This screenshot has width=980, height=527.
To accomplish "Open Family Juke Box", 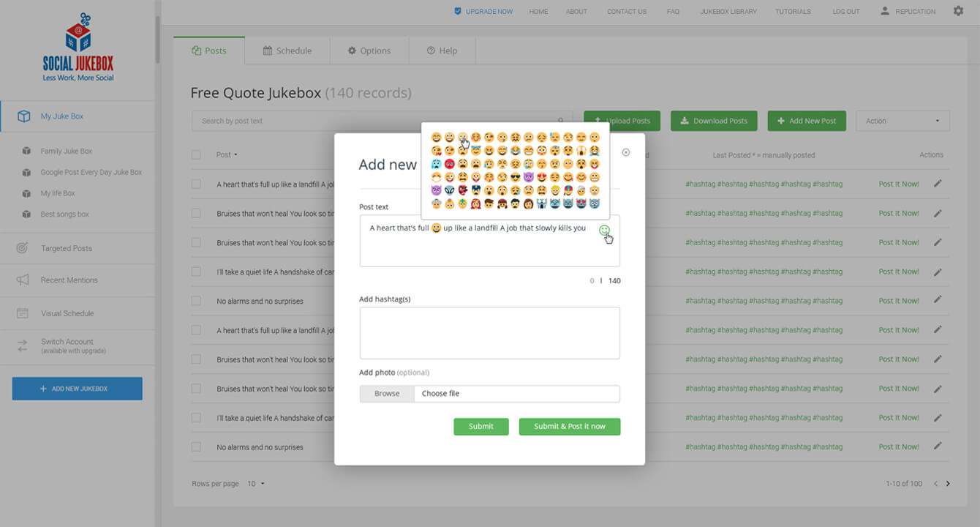I will tap(67, 152).
